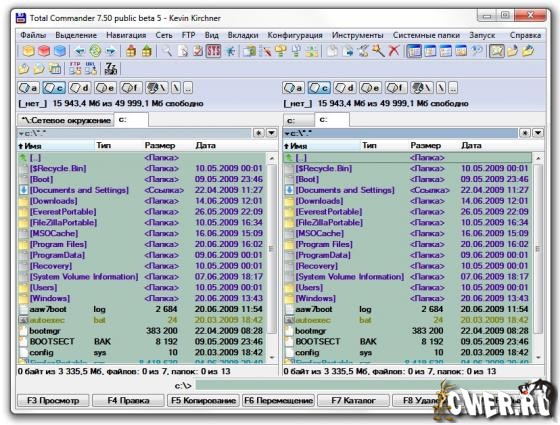Click F5 Копирование button

(x=203, y=400)
